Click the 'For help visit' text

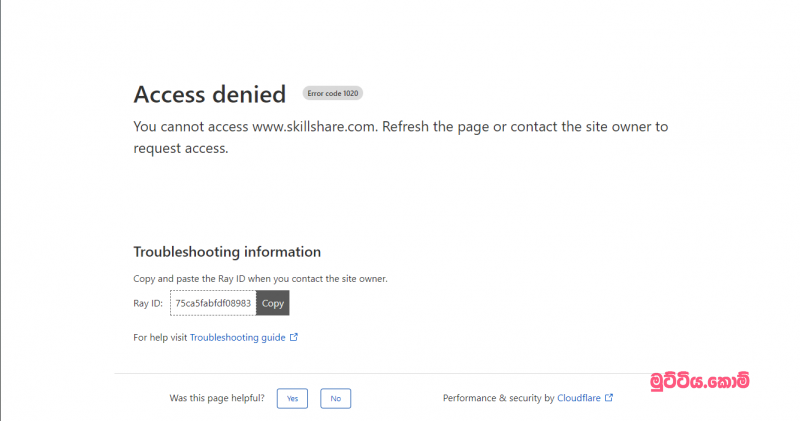point(160,338)
